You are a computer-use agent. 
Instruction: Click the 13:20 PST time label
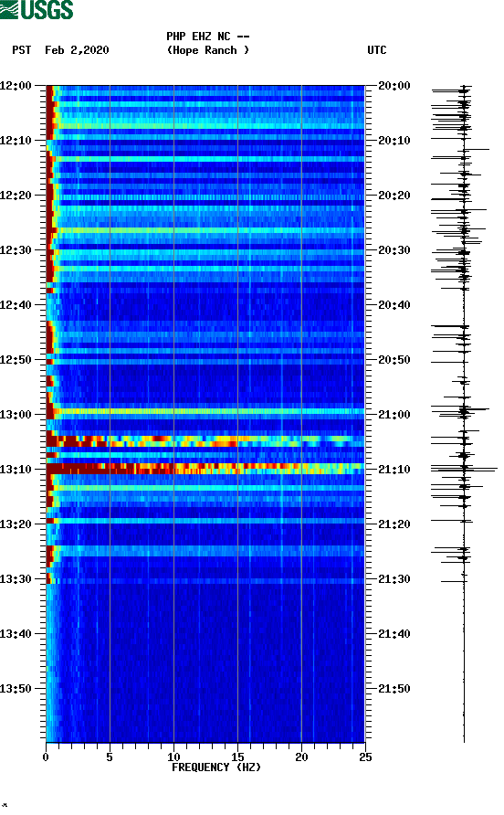point(16,524)
